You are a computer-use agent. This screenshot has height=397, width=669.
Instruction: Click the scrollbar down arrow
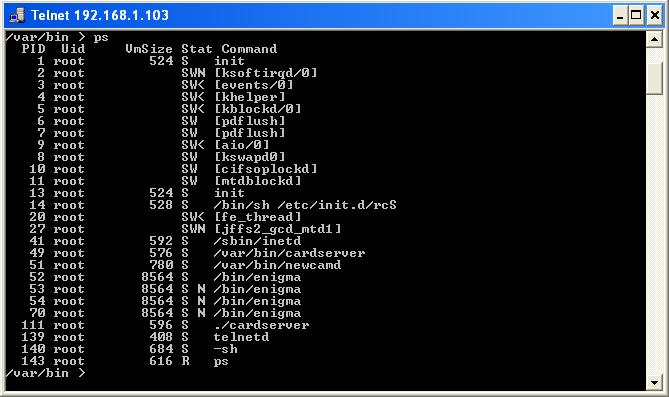pyautogui.click(x=654, y=382)
